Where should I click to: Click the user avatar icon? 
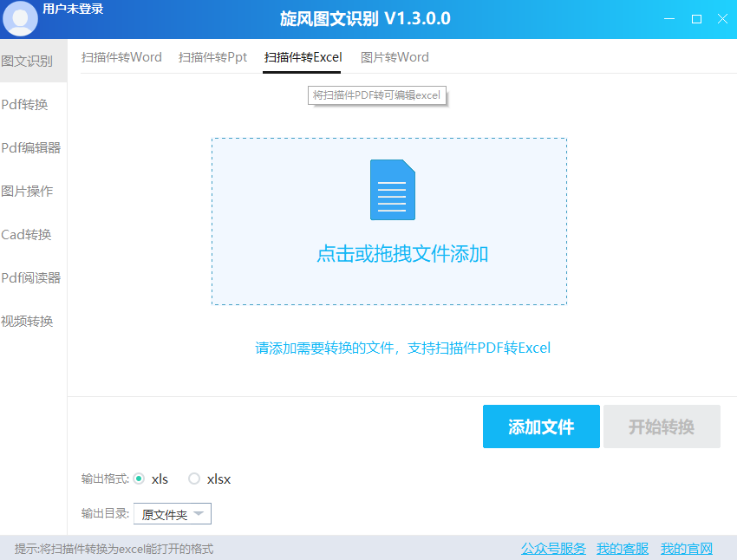pyautogui.click(x=20, y=19)
